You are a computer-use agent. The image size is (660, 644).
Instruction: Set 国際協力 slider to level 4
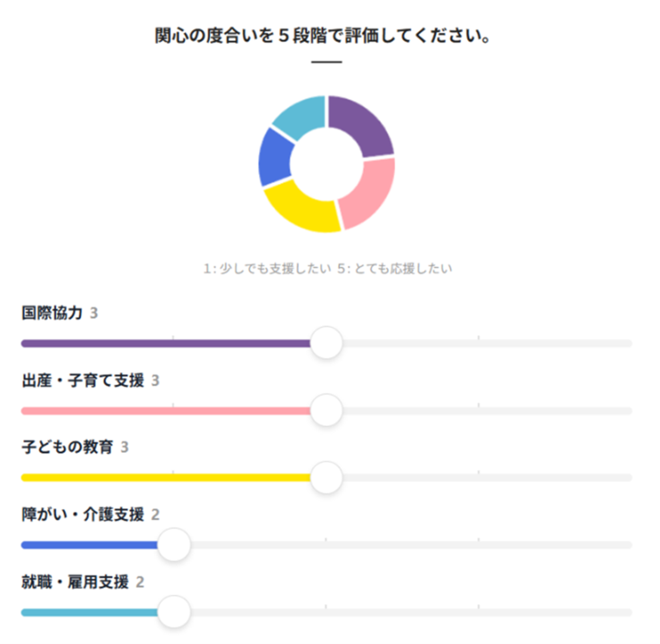(478, 344)
